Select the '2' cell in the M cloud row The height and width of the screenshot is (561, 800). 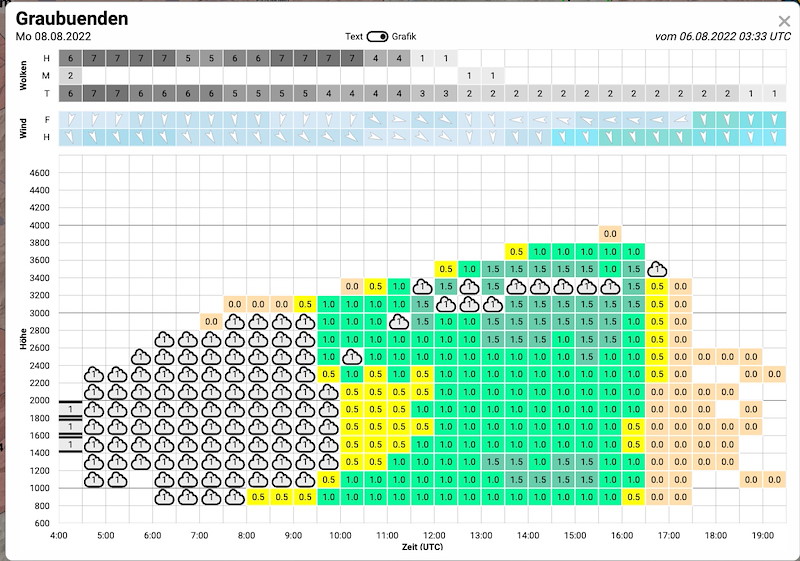(70, 76)
